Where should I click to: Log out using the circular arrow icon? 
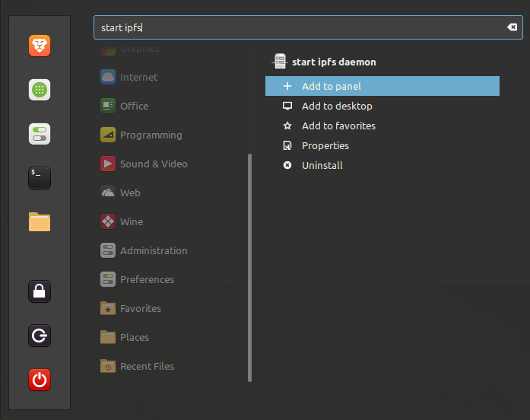[x=40, y=336]
